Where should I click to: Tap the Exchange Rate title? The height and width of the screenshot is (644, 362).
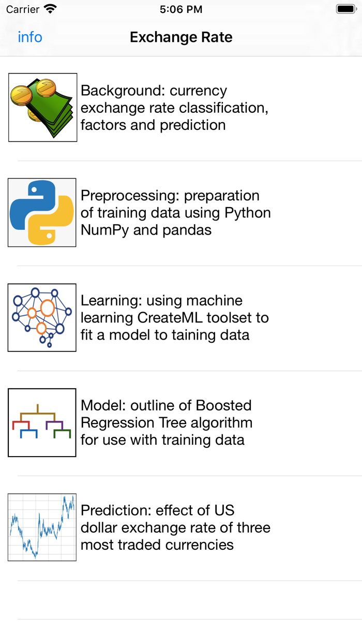181,37
